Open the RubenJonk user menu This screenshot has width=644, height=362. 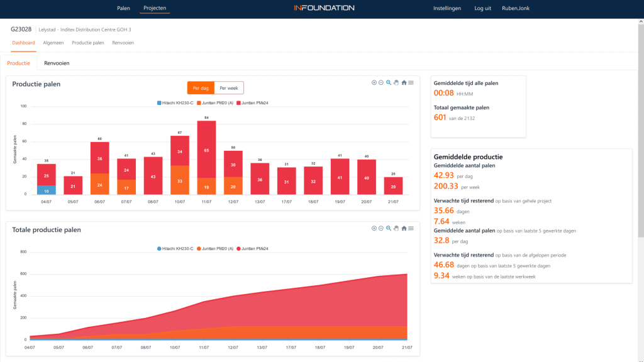coord(516,8)
